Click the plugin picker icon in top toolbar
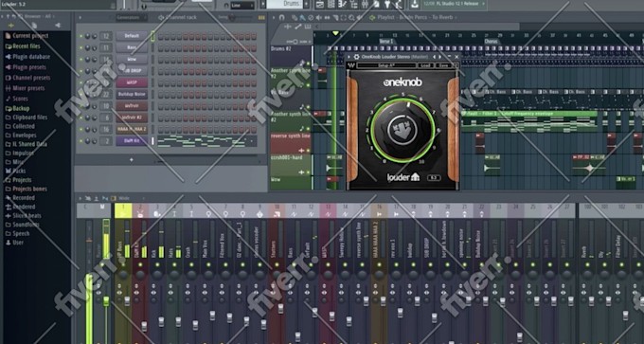This screenshot has width=644, height=344. tap(387, 4)
